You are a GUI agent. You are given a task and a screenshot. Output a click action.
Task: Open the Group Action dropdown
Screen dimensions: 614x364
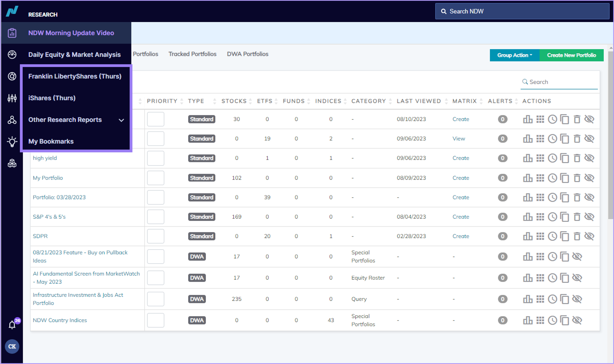tap(514, 55)
